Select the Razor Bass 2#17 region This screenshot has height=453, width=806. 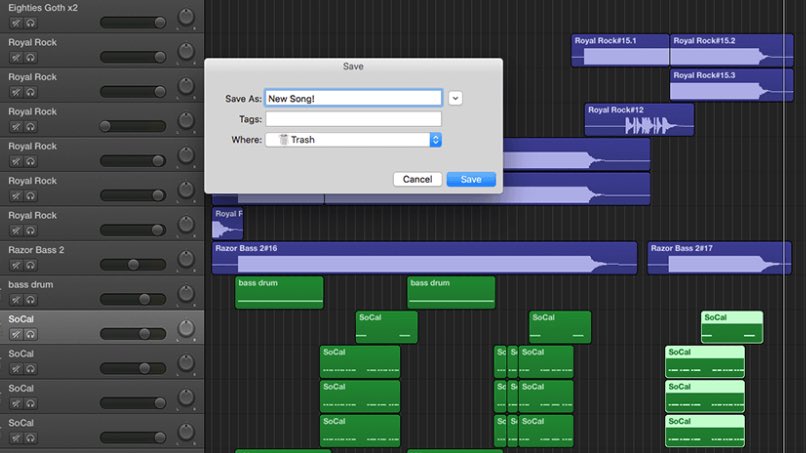(x=719, y=258)
